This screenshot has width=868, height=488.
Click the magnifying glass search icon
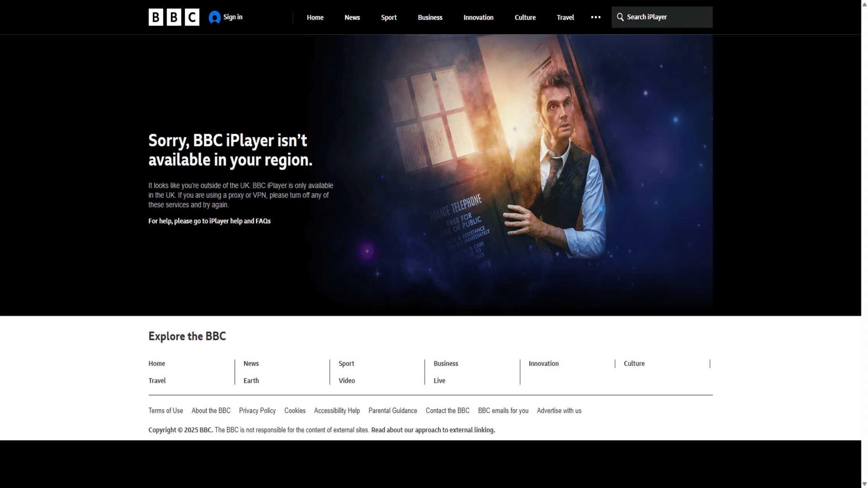pos(620,17)
